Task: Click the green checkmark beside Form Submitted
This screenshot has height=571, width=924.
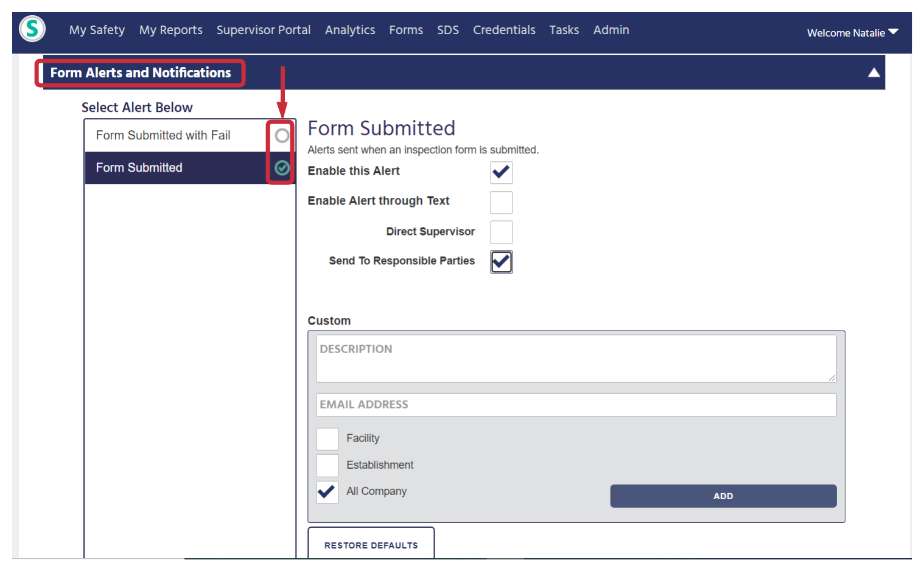Action: (281, 168)
